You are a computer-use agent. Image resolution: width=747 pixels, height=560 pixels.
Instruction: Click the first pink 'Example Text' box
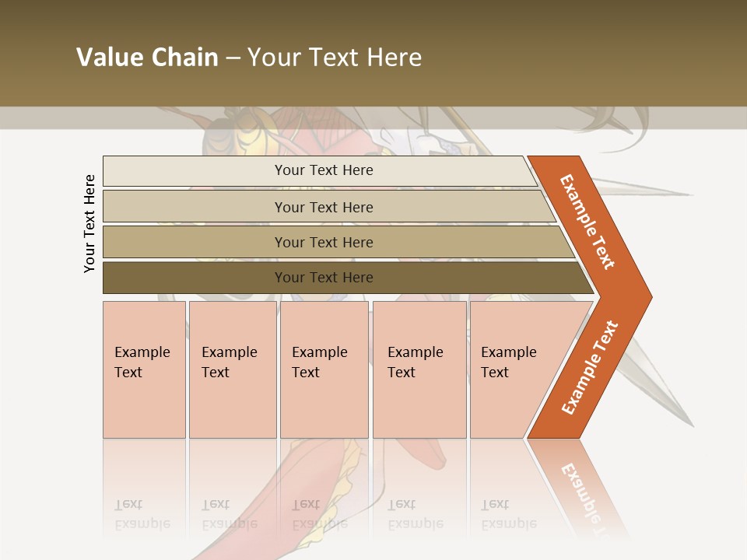pos(145,369)
